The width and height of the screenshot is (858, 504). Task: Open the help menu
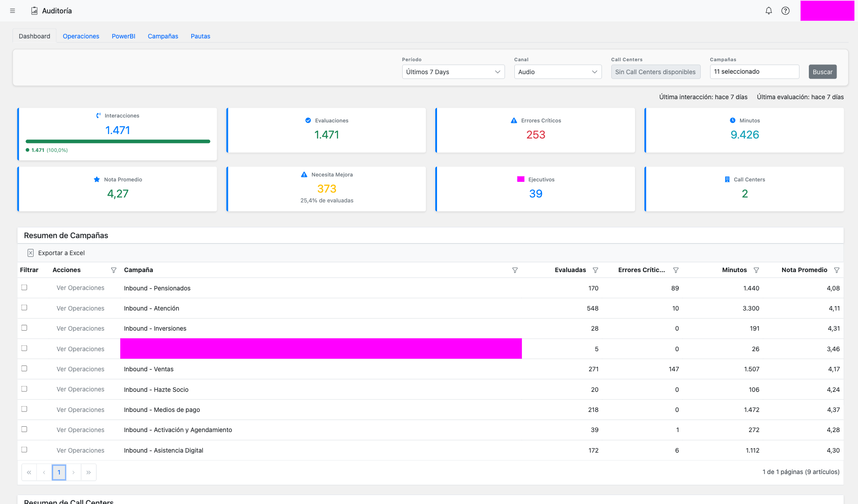[785, 10]
